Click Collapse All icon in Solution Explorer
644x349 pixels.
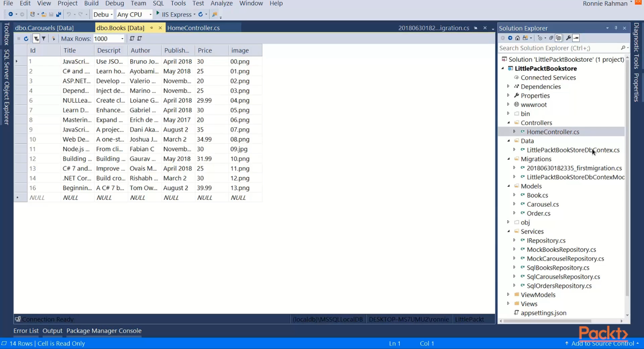pyautogui.click(x=551, y=38)
